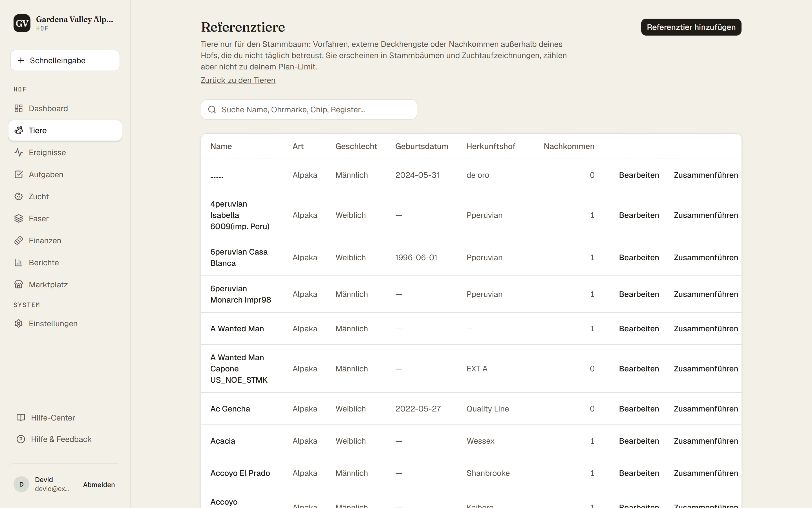
Task: Go to Ereignisse section
Action: [65, 152]
